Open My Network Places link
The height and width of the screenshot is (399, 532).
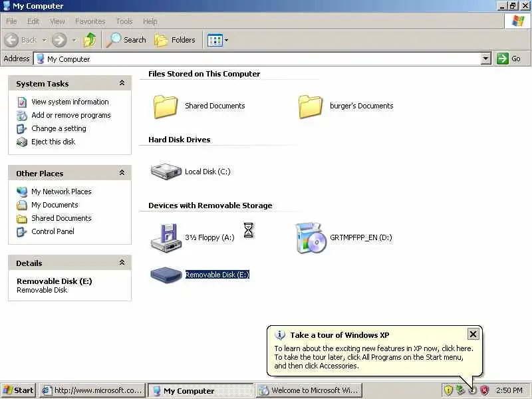(61, 192)
